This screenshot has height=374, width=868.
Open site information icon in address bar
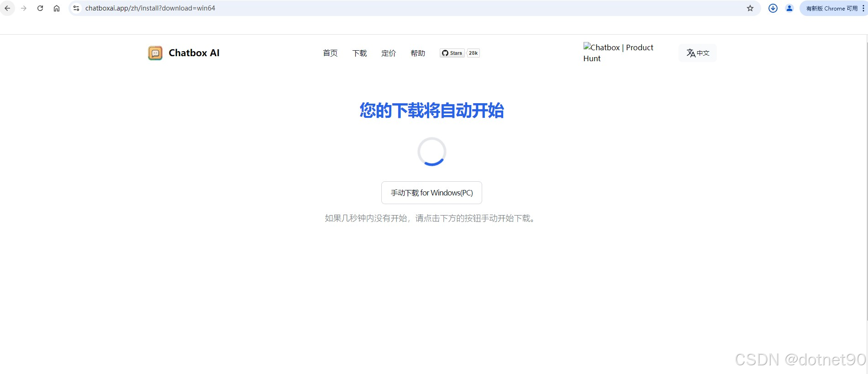point(76,8)
